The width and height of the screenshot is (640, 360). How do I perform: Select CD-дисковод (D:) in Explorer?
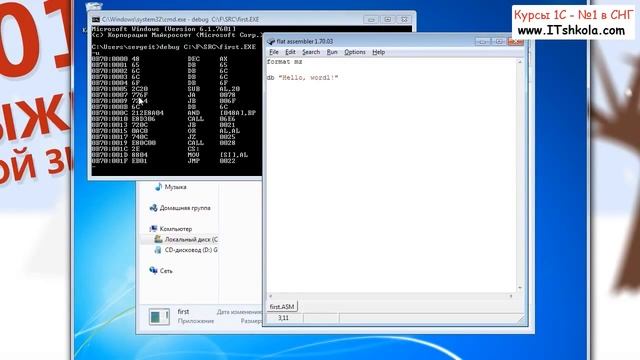pos(191,250)
